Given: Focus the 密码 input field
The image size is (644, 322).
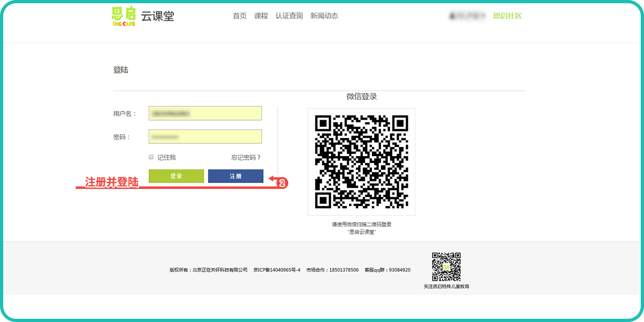Looking at the screenshot, I should click(205, 137).
